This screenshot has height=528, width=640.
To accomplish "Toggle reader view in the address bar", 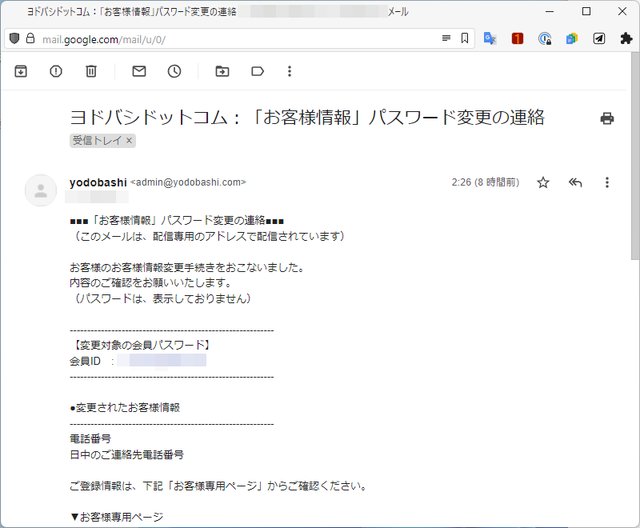I will tap(446, 38).
